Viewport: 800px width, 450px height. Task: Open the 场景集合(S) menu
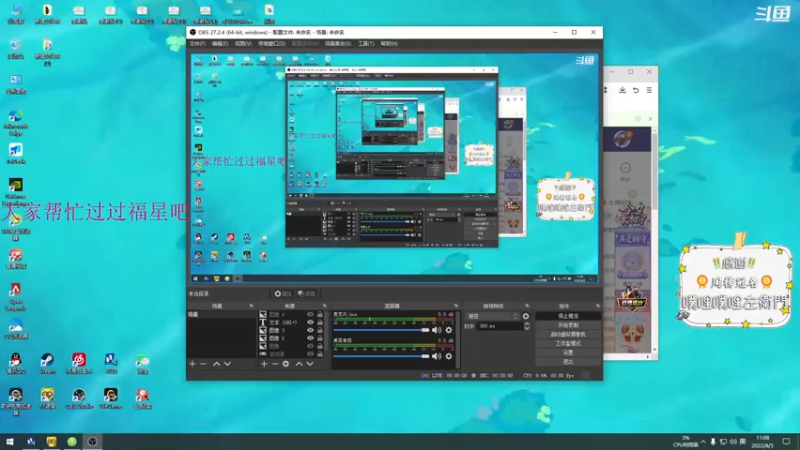click(x=338, y=44)
